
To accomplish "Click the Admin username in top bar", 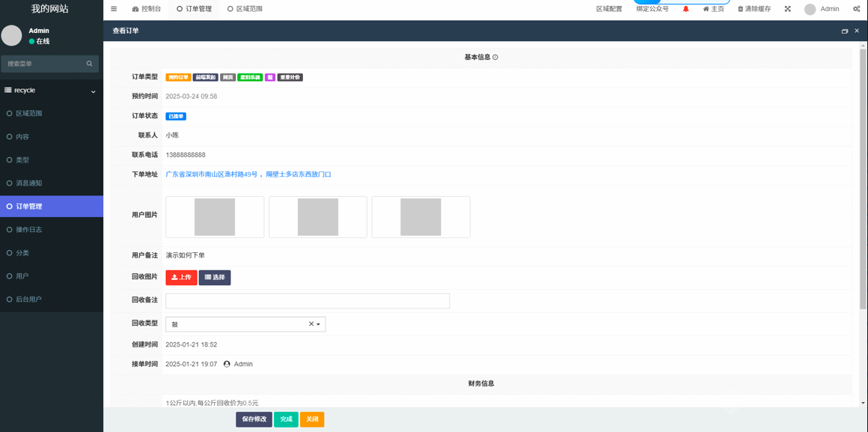I will click(830, 9).
